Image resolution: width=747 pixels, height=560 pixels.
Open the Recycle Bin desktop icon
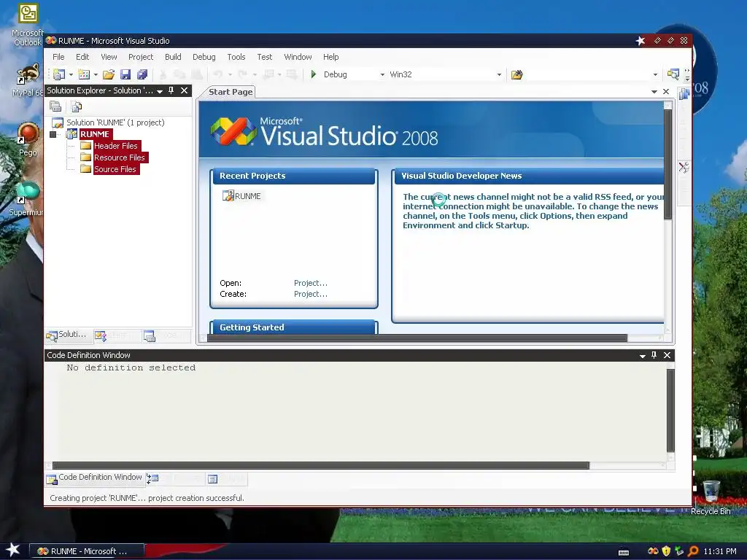(711, 497)
